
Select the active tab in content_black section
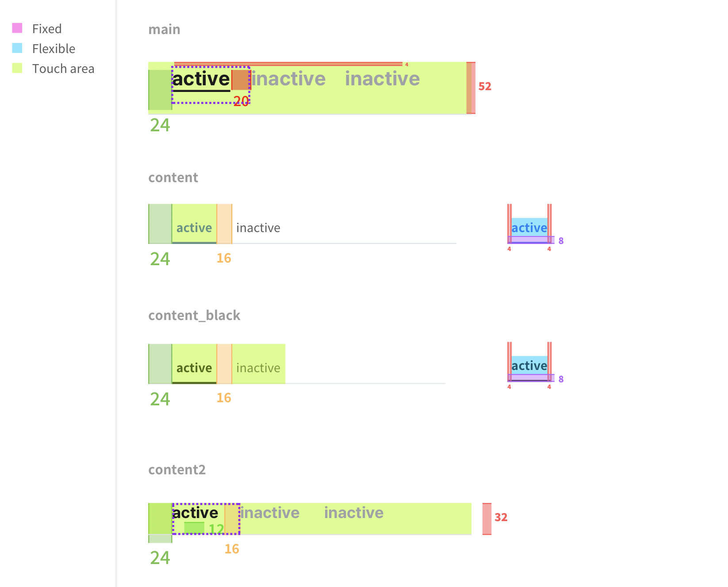click(x=194, y=368)
